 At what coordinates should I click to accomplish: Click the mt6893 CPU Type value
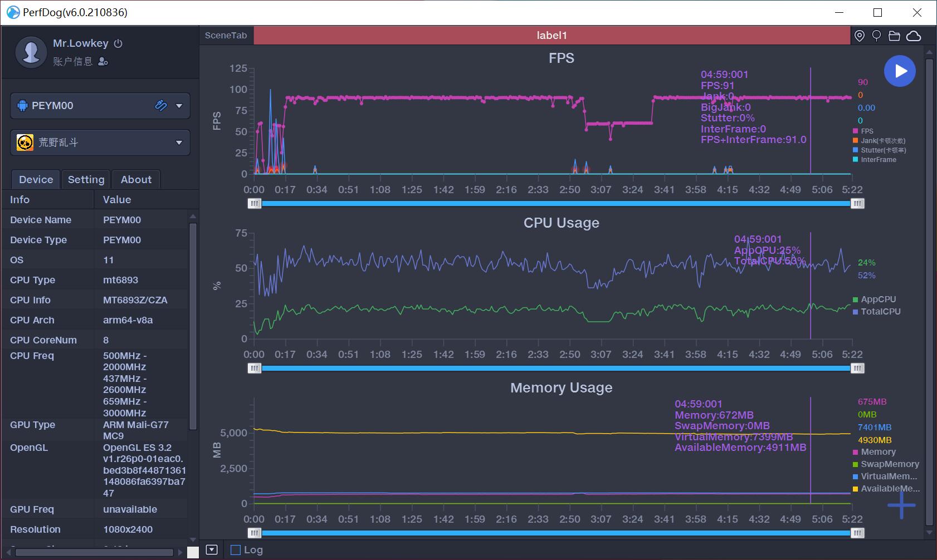[120, 280]
